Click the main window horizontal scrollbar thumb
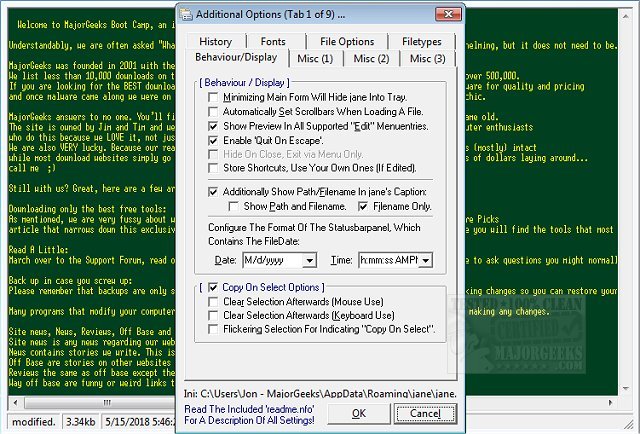 tap(100, 403)
